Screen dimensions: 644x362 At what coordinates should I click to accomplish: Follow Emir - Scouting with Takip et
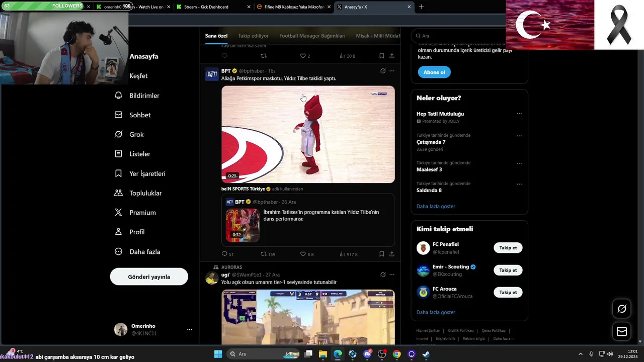click(x=508, y=270)
